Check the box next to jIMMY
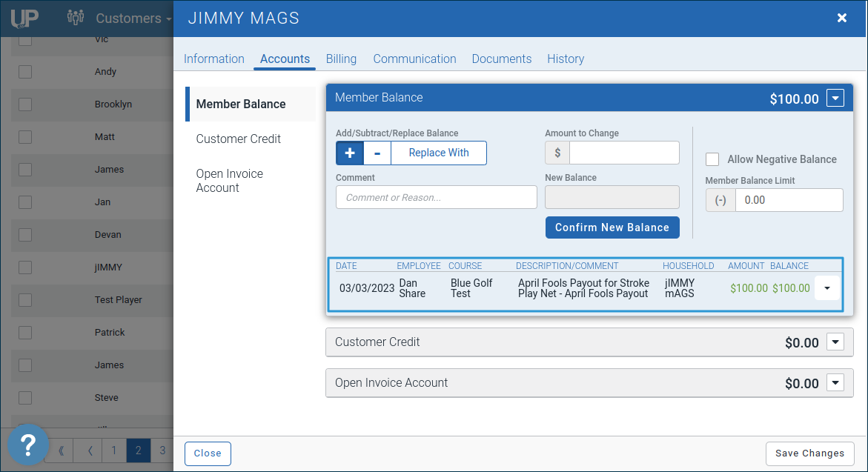 click(x=25, y=267)
